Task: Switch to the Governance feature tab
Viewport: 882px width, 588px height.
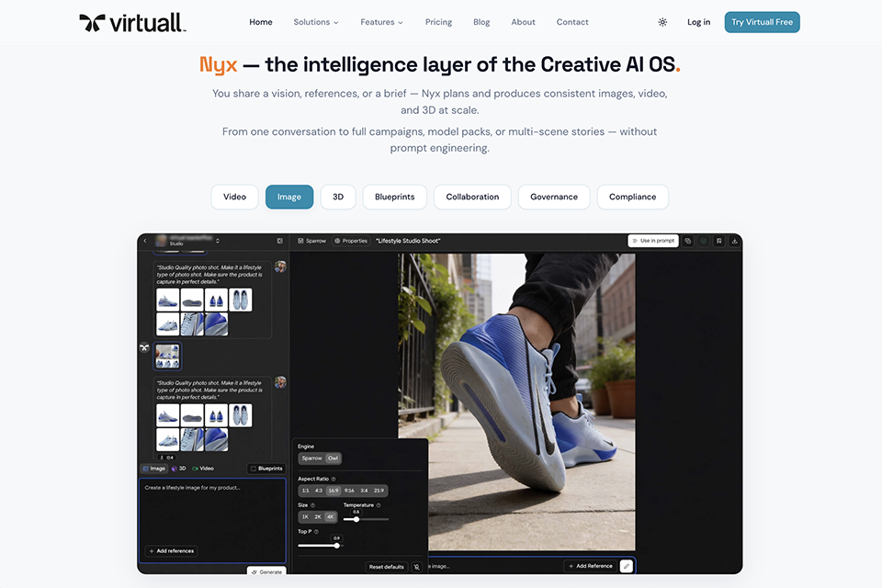Action: 554,197
